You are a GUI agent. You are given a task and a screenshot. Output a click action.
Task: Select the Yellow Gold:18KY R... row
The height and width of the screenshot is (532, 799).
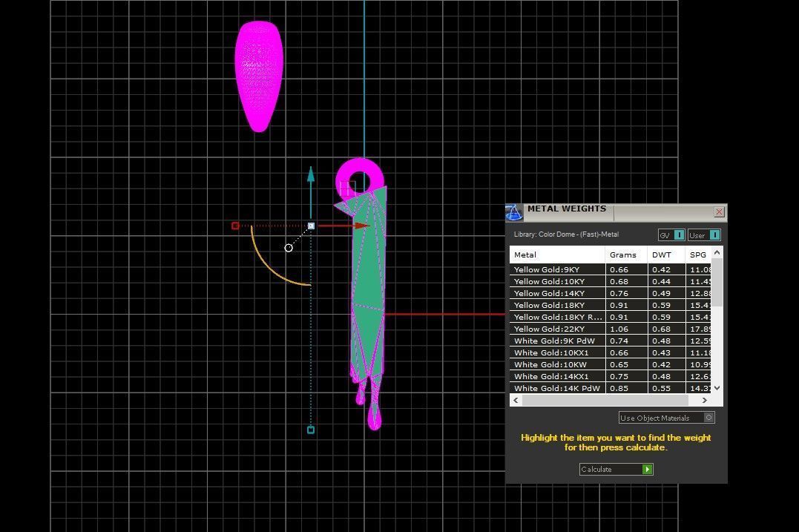pos(610,317)
